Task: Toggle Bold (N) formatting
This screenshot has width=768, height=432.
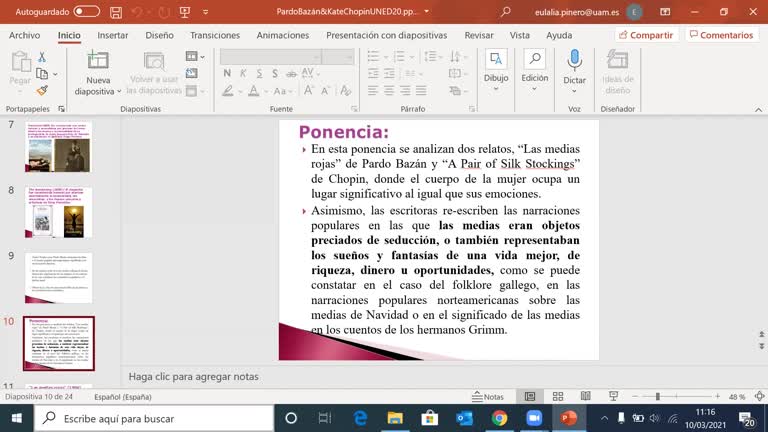Action: (x=227, y=73)
